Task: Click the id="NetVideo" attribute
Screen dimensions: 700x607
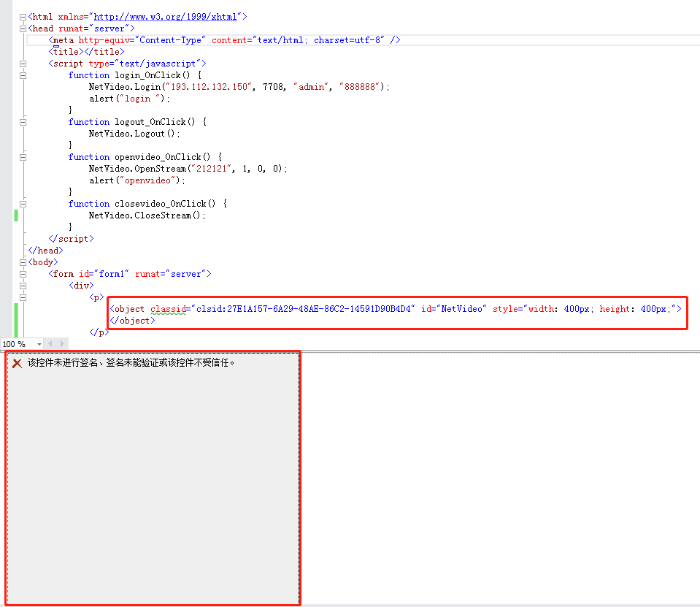Action: (453, 309)
